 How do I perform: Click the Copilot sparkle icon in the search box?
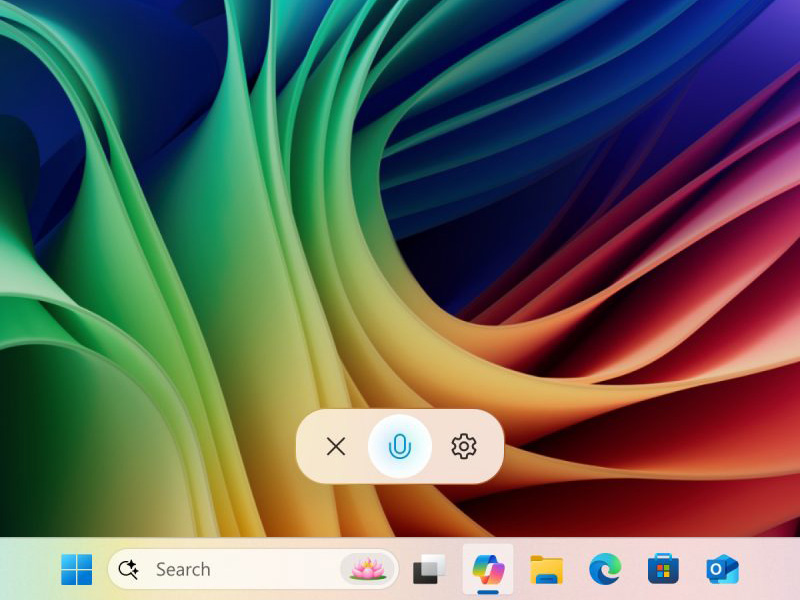pyautogui.click(x=127, y=569)
